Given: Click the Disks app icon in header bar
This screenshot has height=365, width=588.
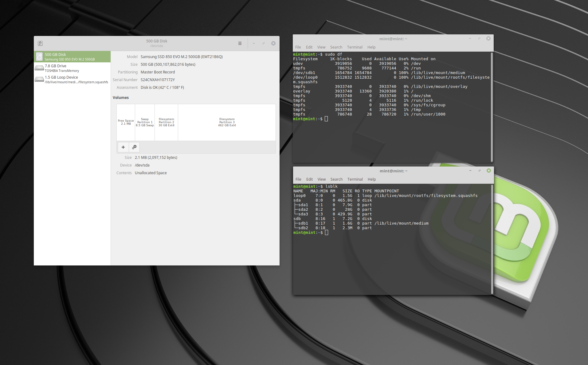Looking at the screenshot, I should (40, 43).
